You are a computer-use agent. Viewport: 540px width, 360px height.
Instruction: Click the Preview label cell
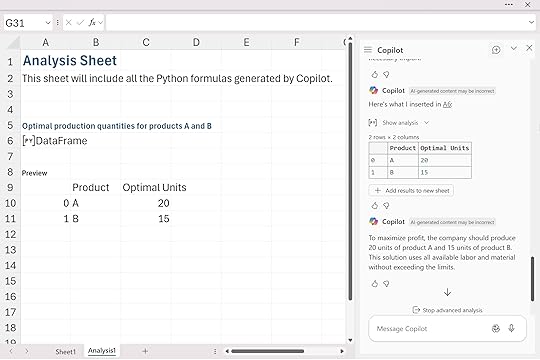pyautogui.click(x=34, y=173)
